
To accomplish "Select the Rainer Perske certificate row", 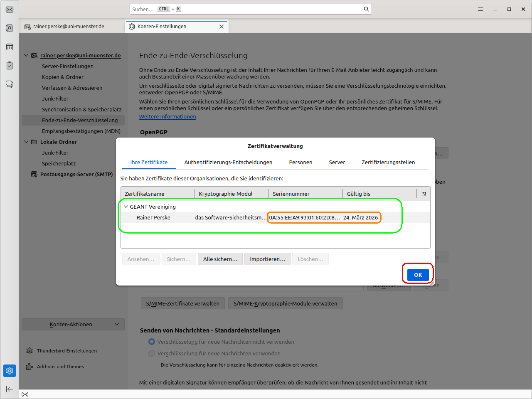I will (153, 217).
